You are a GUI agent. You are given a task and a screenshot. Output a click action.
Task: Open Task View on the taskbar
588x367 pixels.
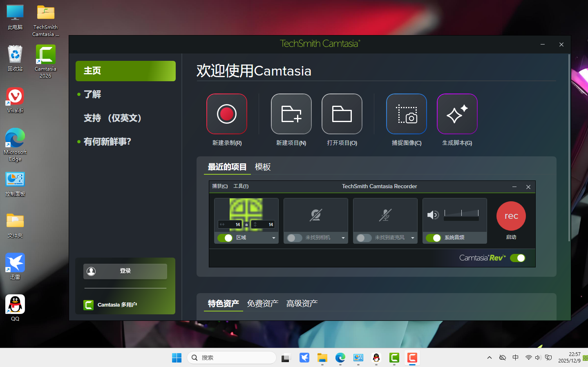click(x=286, y=358)
